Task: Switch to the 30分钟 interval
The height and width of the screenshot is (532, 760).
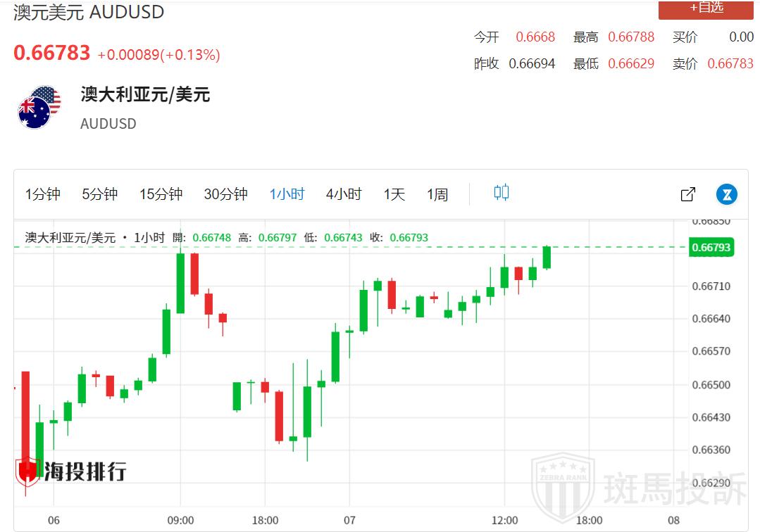Action: coord(225,194)
